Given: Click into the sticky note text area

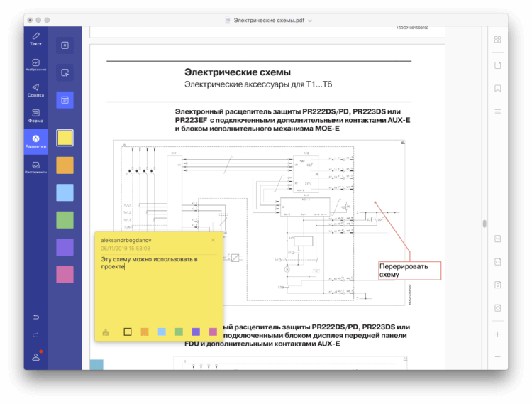Looking at the screenshot, I should [159, 290].
